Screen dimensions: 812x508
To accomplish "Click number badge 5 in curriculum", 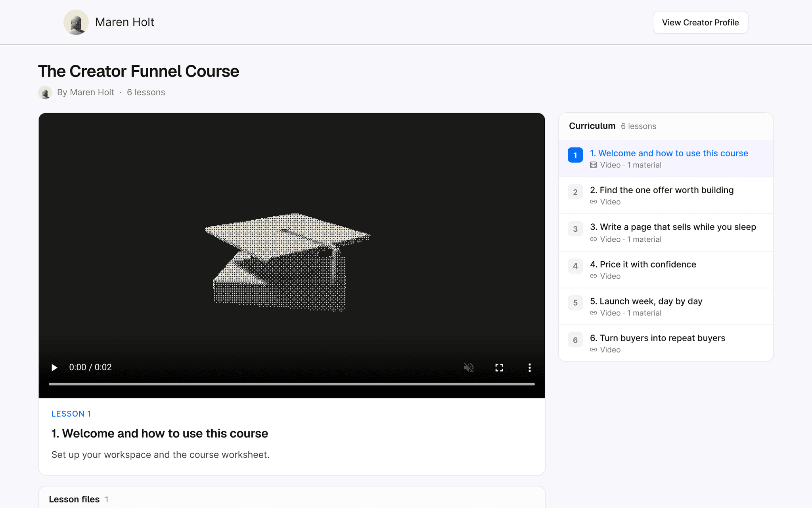I will 575,303.
